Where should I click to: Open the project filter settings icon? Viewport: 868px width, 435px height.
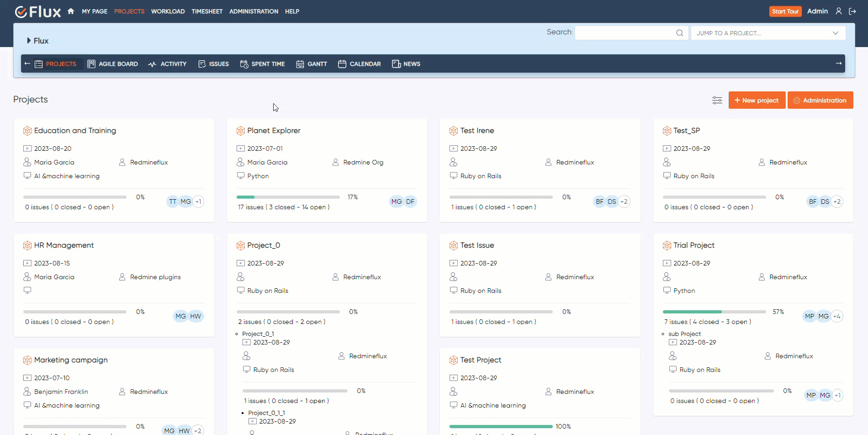[x=717, y=100]
